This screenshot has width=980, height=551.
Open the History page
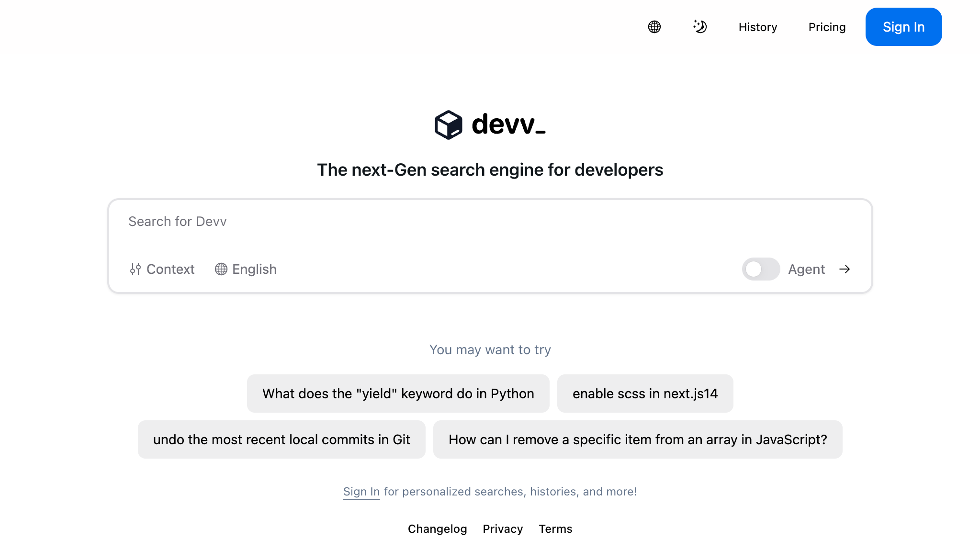click(x=757, y=27)
